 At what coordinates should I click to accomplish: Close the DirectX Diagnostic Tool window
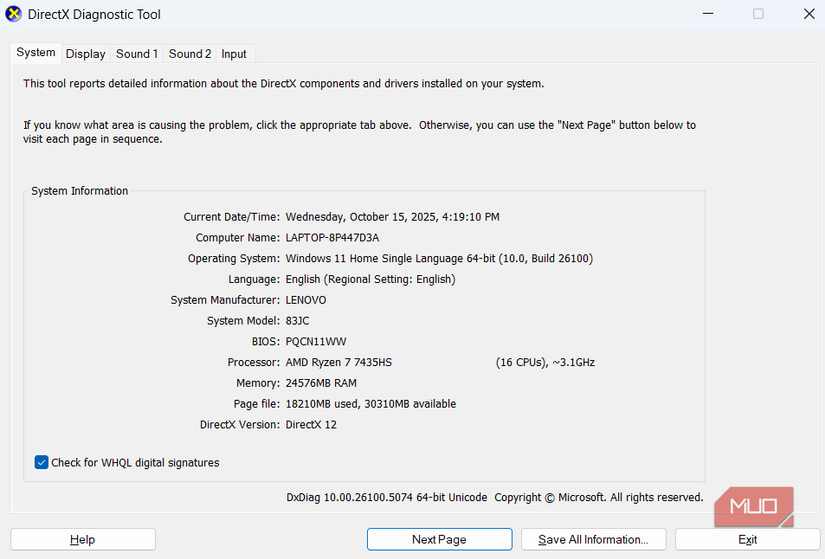coord(809,14)
